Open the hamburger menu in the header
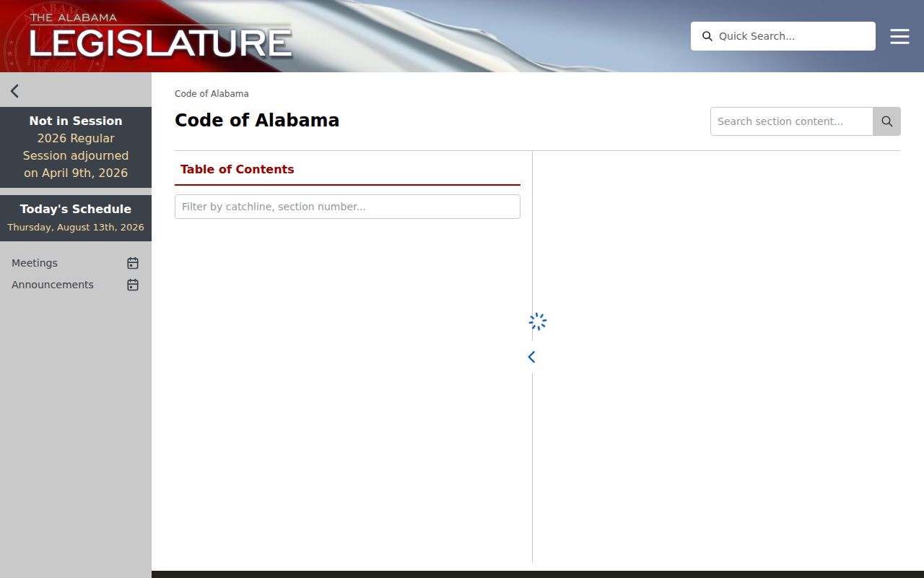The width and height of the screenshot is (924, 578). point(899,36)
